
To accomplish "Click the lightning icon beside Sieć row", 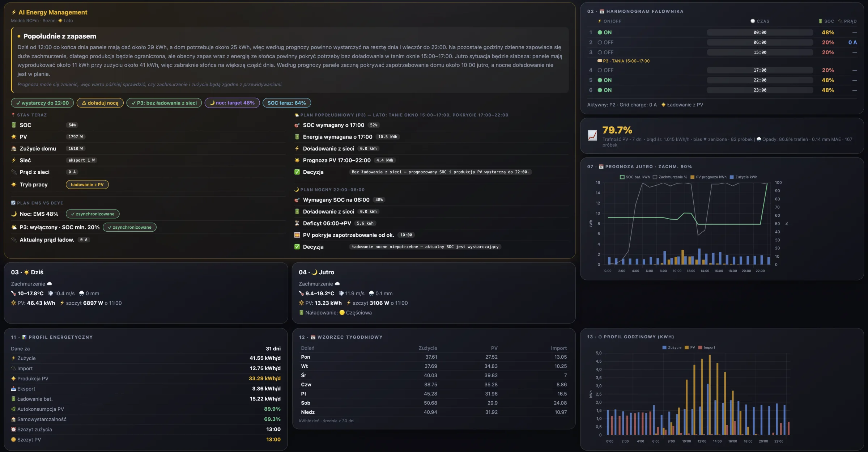I will click(x=14, y=160).
